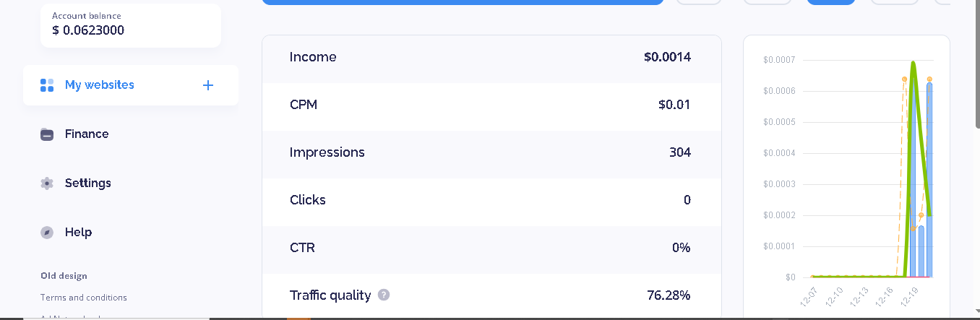
Task: Select the Clicks statistics row
Action: (491, 200)
